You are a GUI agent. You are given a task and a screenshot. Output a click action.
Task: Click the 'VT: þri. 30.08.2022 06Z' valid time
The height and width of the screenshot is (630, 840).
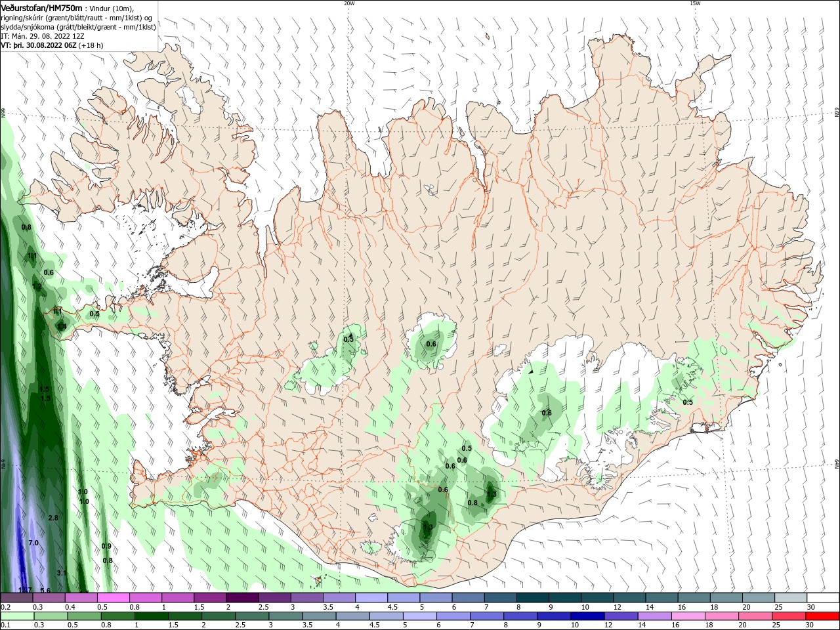39,46
